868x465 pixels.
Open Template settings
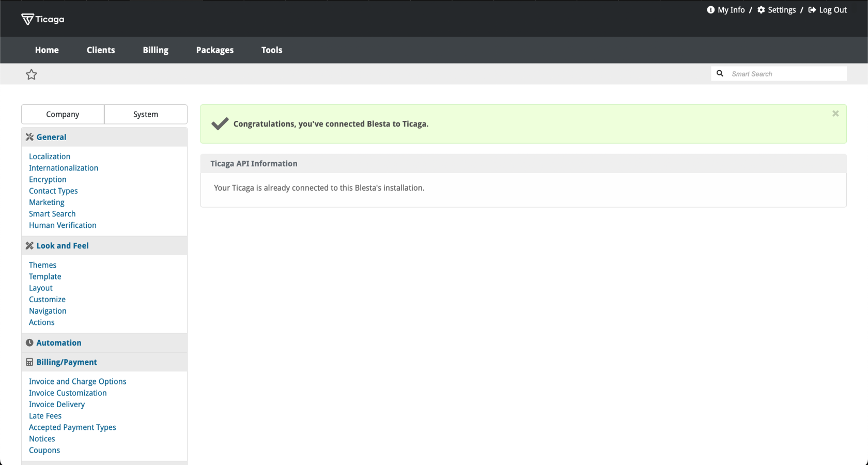[x=45, y=276]
